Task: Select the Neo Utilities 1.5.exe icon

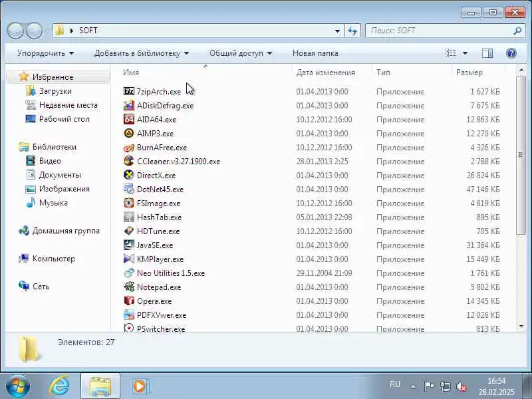Action: (x=128, y=273)
